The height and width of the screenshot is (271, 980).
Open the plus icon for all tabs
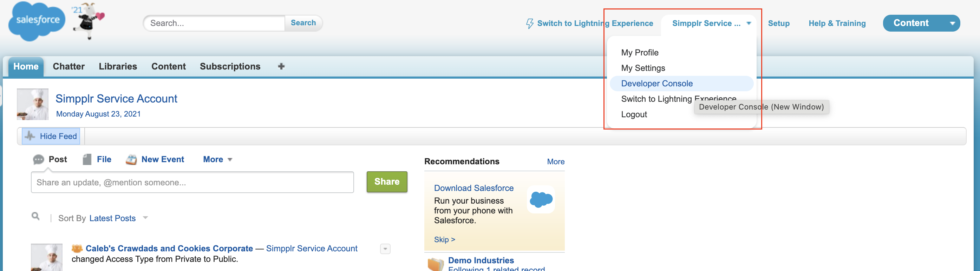coord(281,66)
